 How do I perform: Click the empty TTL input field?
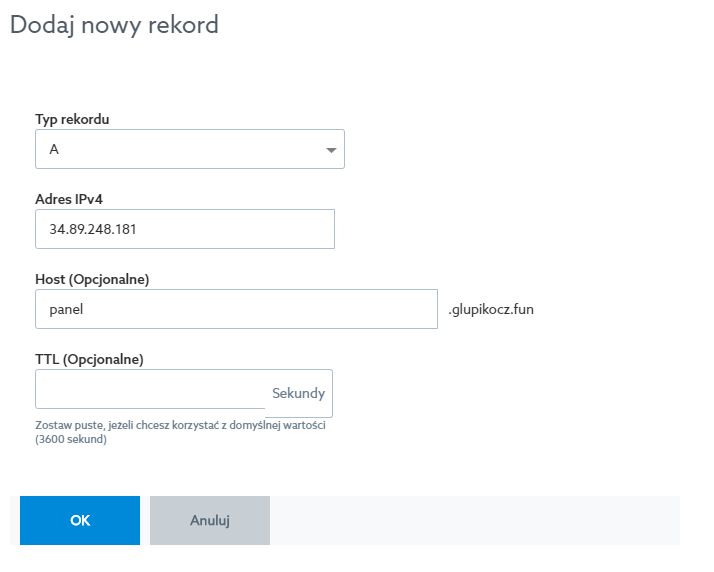pyautogui.click(x=150, y=390)
